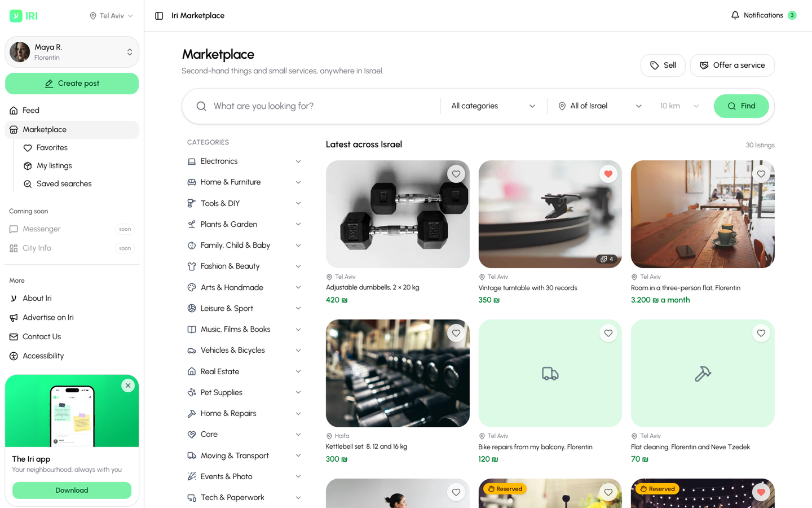
Task: Click the Bike repairs placeholder thumbnail
Action: (x=550, y=373)
